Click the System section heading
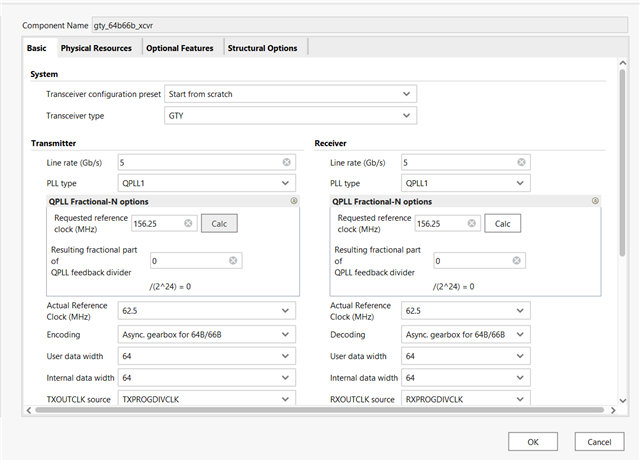 [x=44, y=74]
